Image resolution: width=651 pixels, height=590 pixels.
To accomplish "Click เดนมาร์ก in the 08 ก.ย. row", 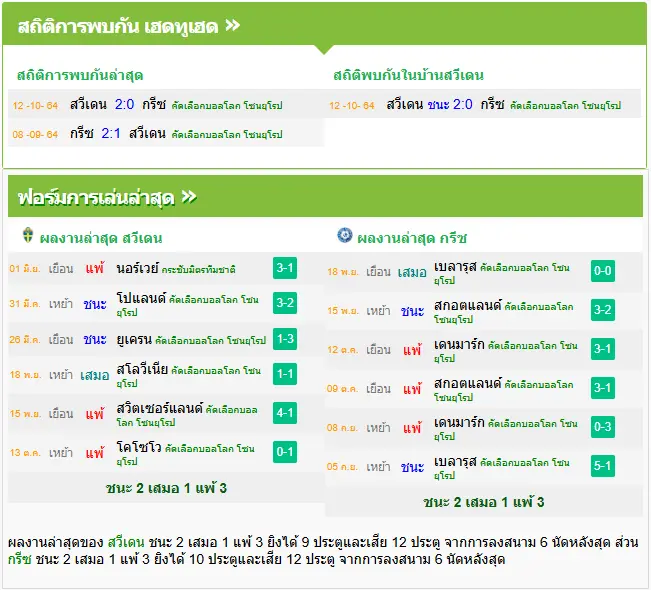I will tap(459, 423).
